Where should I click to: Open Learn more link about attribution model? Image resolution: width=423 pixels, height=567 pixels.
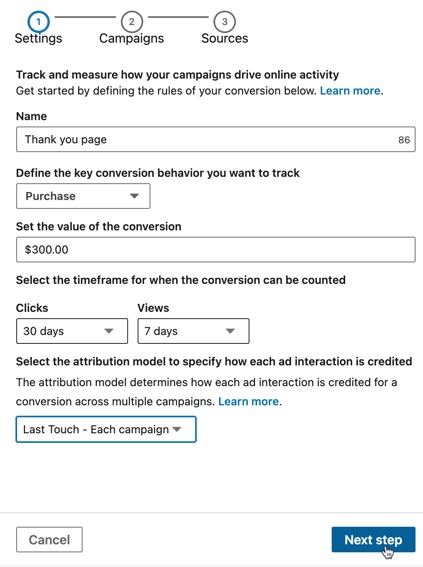pyautogui.click(x=248, y=401)
